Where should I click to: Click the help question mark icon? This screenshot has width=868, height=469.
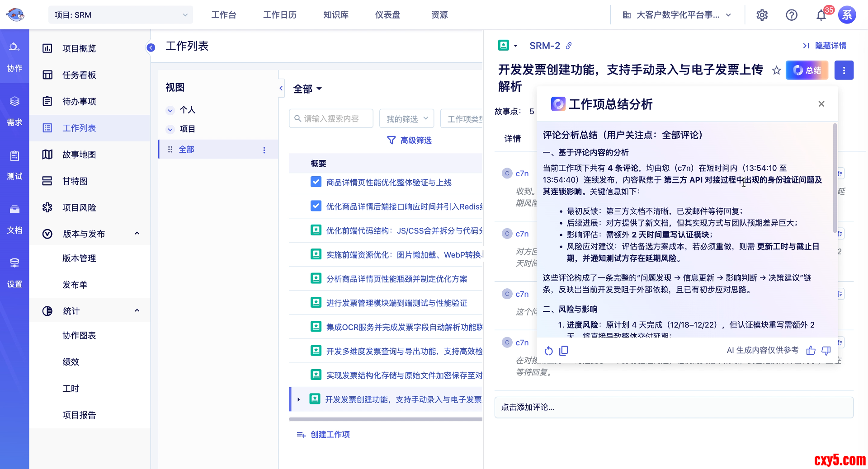click(792, 15)
